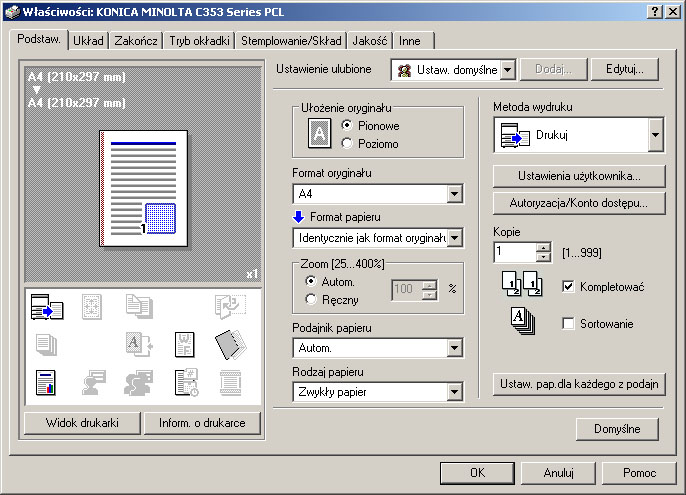Switch to the Układ tab
The image size is (686, 495).
point(88,41)
